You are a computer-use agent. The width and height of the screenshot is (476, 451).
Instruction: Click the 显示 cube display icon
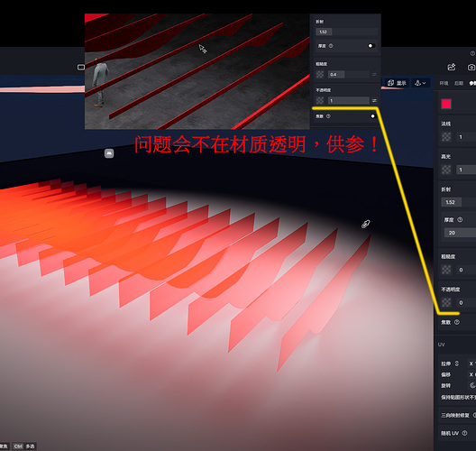390,83
